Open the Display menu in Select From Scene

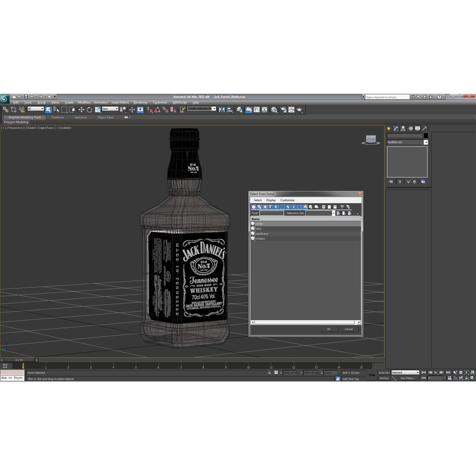tap(271, 201)
